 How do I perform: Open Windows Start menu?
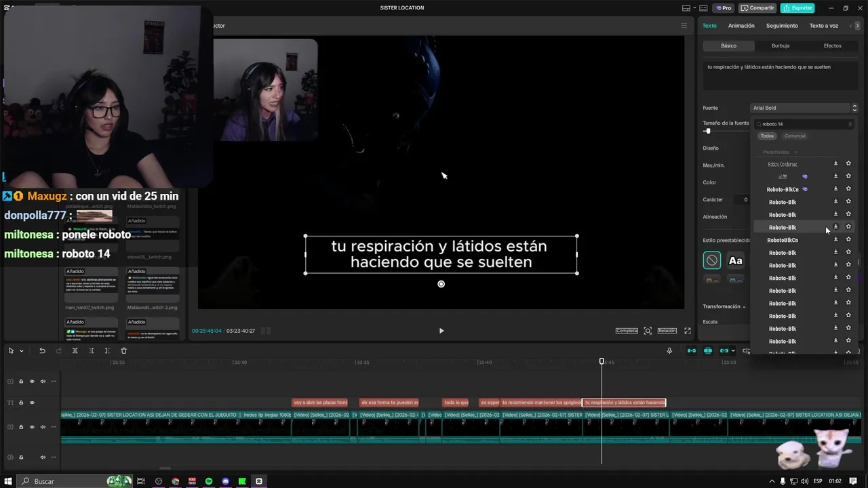9,481
